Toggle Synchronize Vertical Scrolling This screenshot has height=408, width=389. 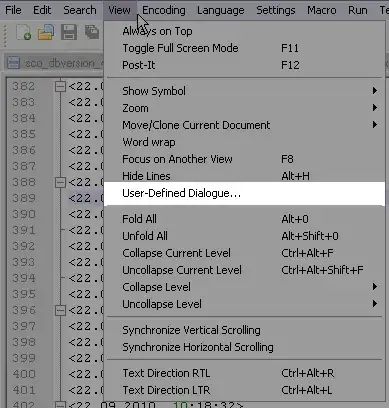pos(245,330)
